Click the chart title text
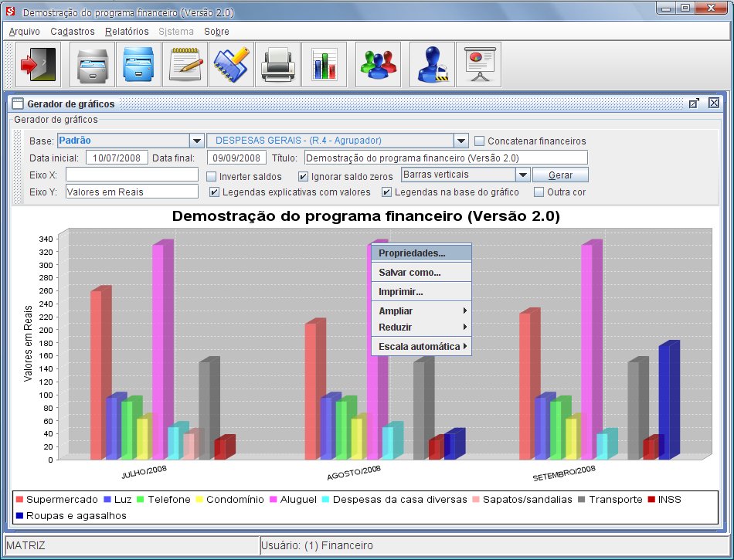Image resolution: width=734 pixels, height=560 pixels. (x=366, y=216)
